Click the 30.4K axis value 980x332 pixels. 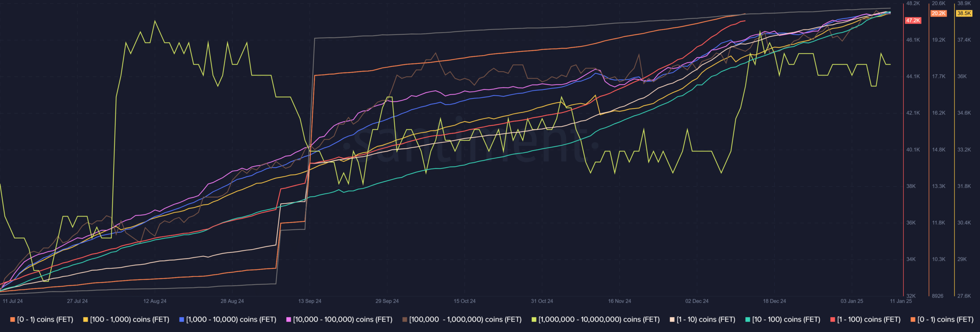coord(964,223)
